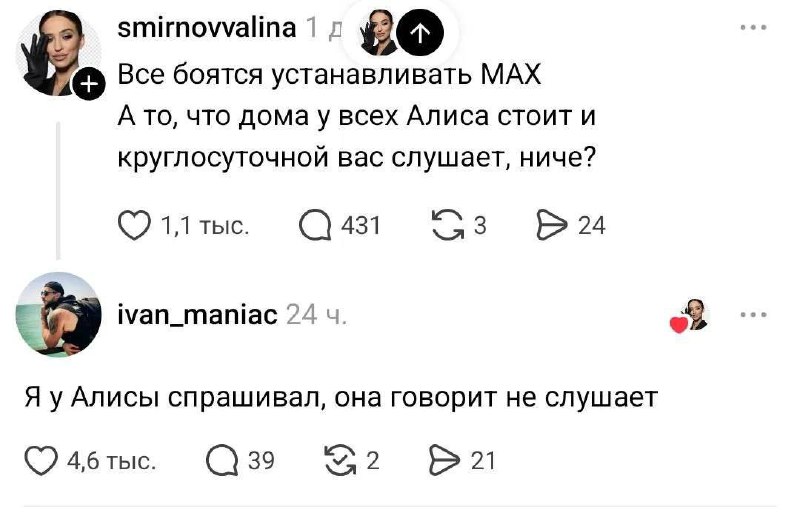Image resolution: width=800 pixels, height=513 pixels.
Task: View smirnovvalina's profile picture
Action: click(55, 52)
